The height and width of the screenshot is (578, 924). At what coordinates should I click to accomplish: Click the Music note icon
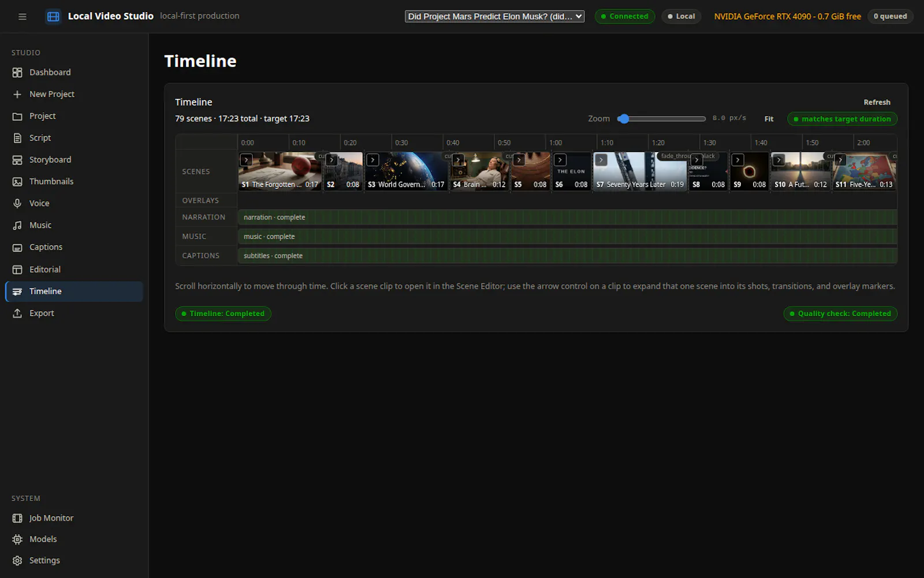pyautogui.click(x=17, y=225)
